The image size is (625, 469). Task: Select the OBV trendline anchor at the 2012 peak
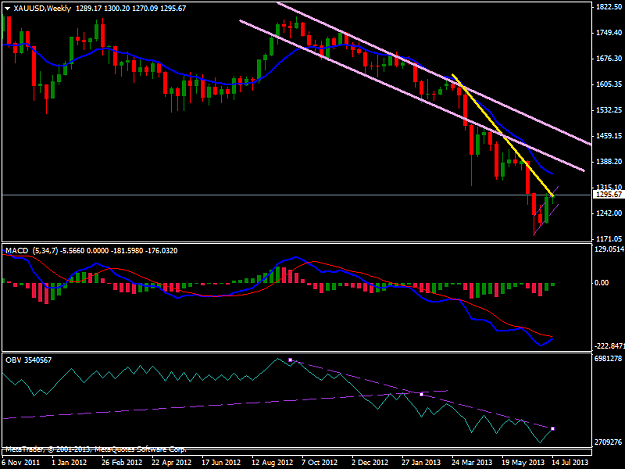click(290, 360)
